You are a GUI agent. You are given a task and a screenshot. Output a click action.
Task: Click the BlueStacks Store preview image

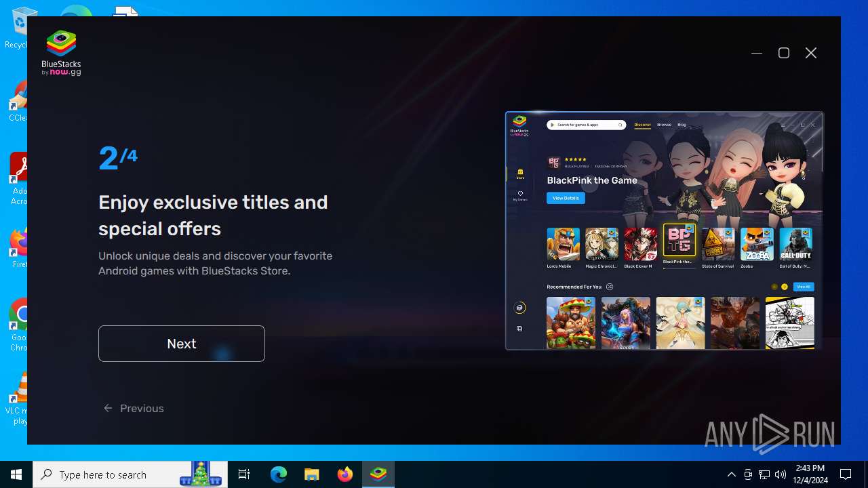665,230
